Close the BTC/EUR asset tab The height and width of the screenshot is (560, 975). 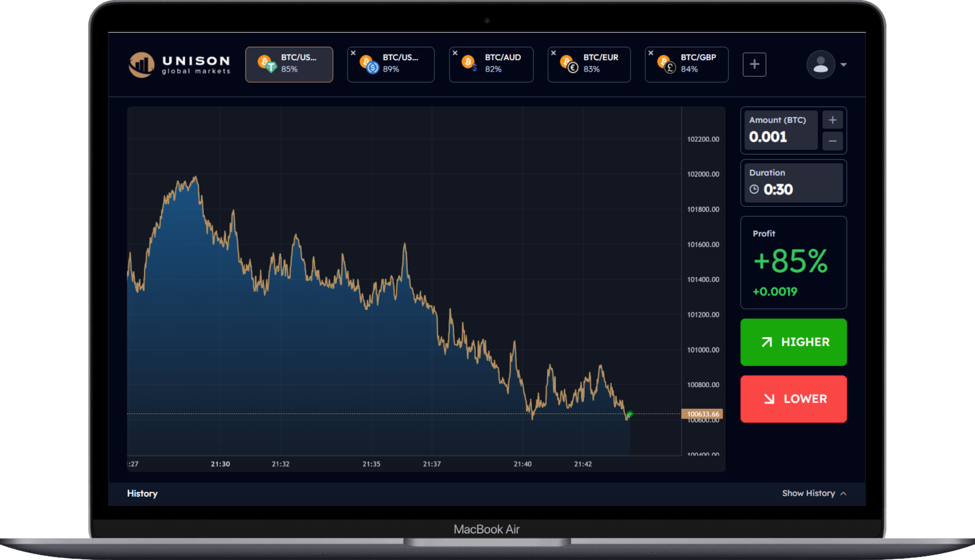click(554, 53)
